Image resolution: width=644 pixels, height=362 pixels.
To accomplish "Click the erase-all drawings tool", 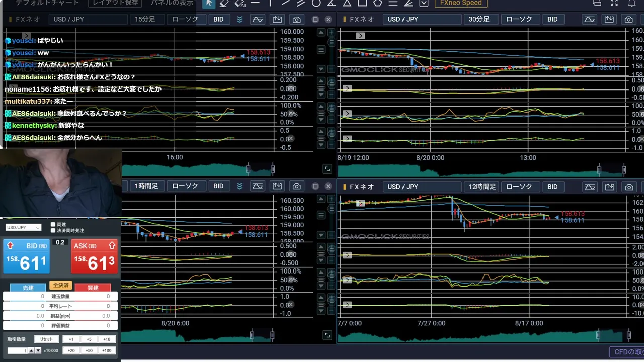I will point(240,3).
